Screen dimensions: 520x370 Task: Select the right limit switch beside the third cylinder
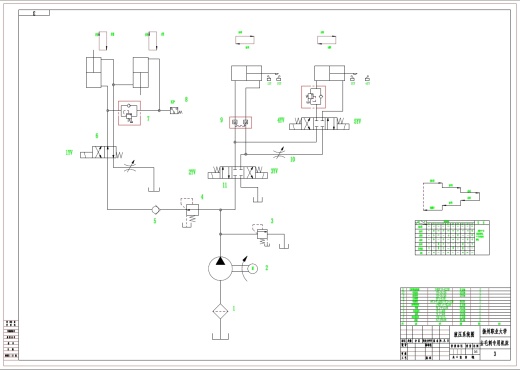coord(279,79)
